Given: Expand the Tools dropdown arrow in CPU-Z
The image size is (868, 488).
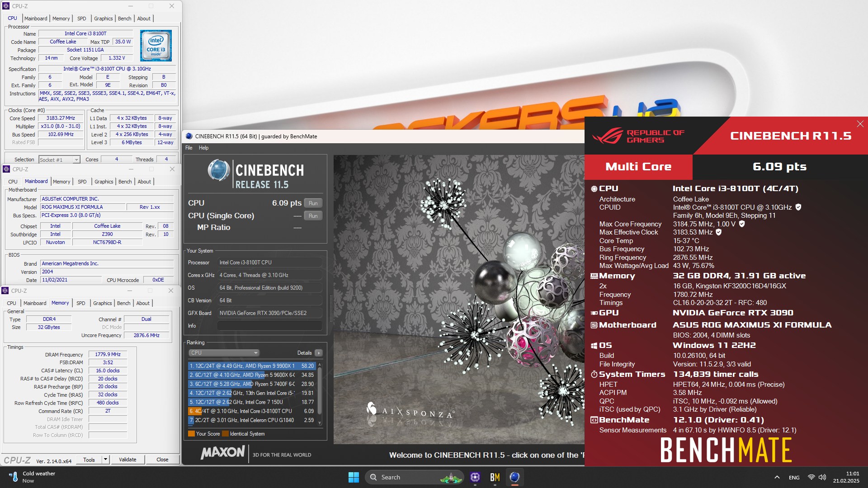Looking at the screenshot, I should [x=105, y=460].
